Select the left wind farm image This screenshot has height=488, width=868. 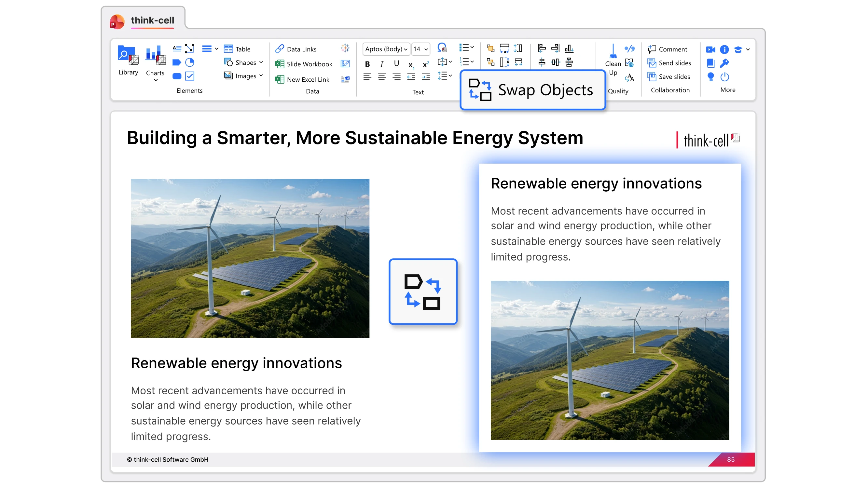click(250, 258)
